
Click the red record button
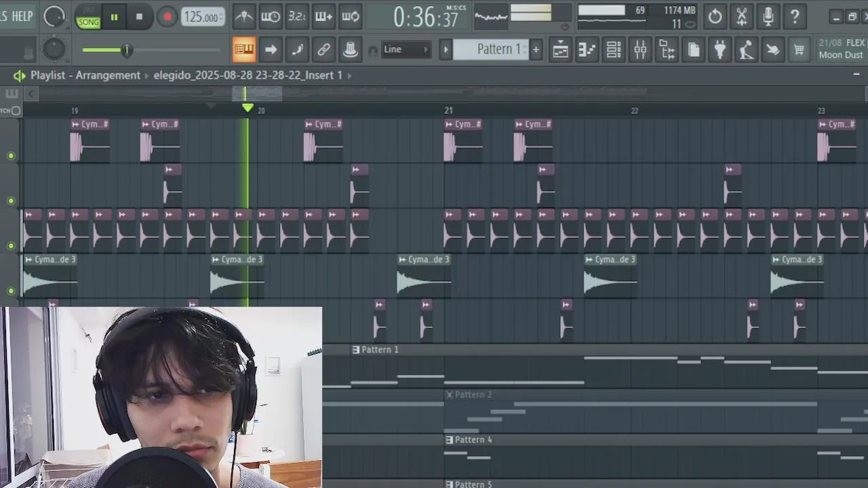(167, 18)
